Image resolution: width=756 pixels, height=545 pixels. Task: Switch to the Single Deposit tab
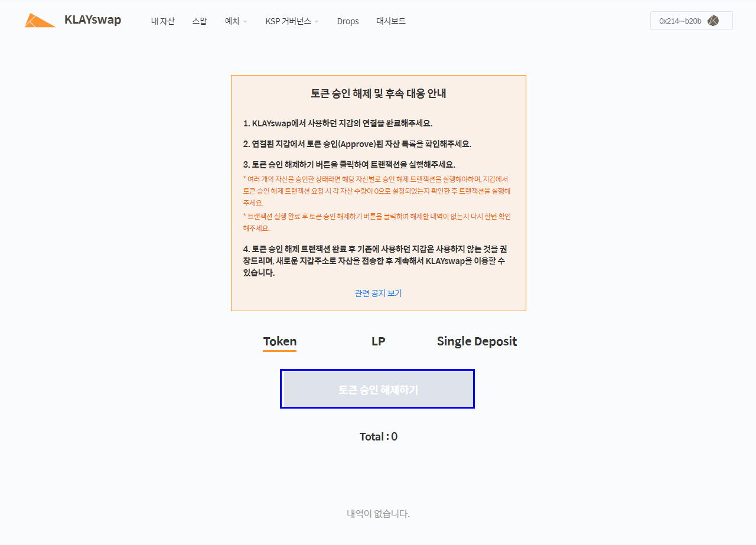point(477,341)
